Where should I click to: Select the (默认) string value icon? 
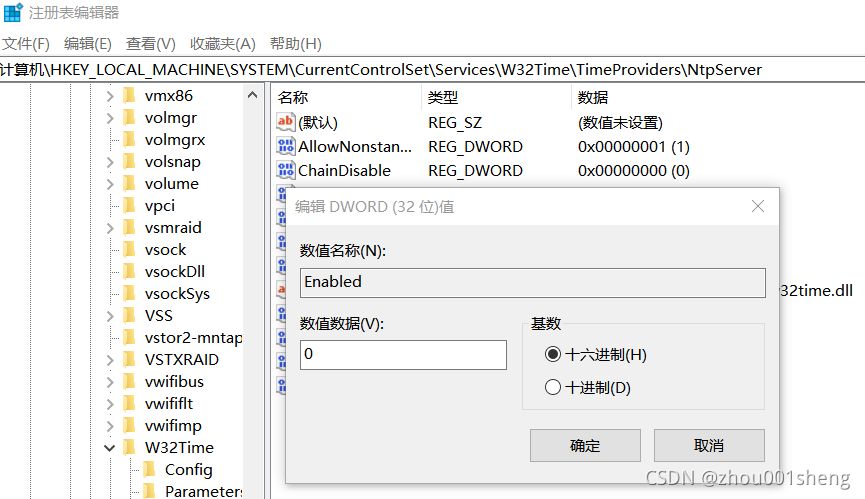285,122
